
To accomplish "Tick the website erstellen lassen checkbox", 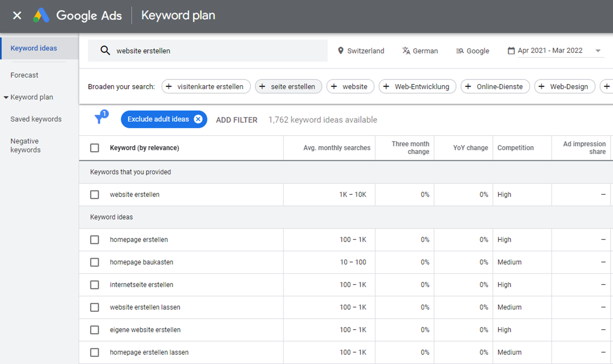I will pyautogui.click(x=94, y=307).
